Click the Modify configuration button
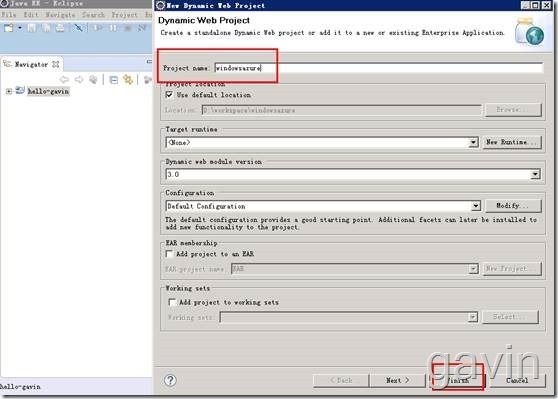The height and width of the screenshot is (399, 558). click(514, 206)
